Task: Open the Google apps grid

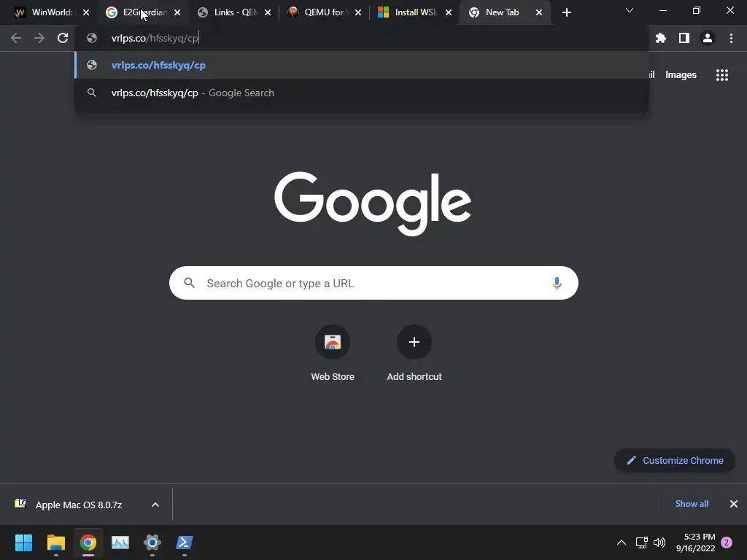Action: pyautogui.click(x=722, y=75)
